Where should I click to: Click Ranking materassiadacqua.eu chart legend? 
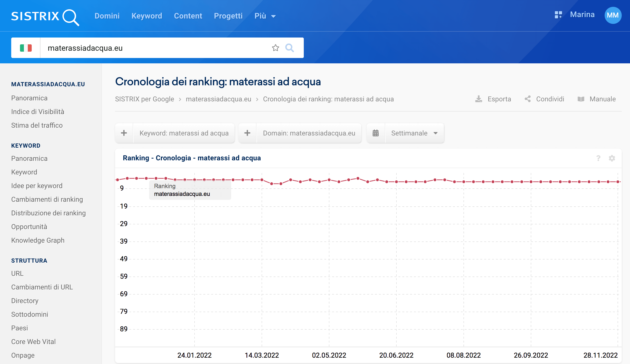[x=190, y=190]
